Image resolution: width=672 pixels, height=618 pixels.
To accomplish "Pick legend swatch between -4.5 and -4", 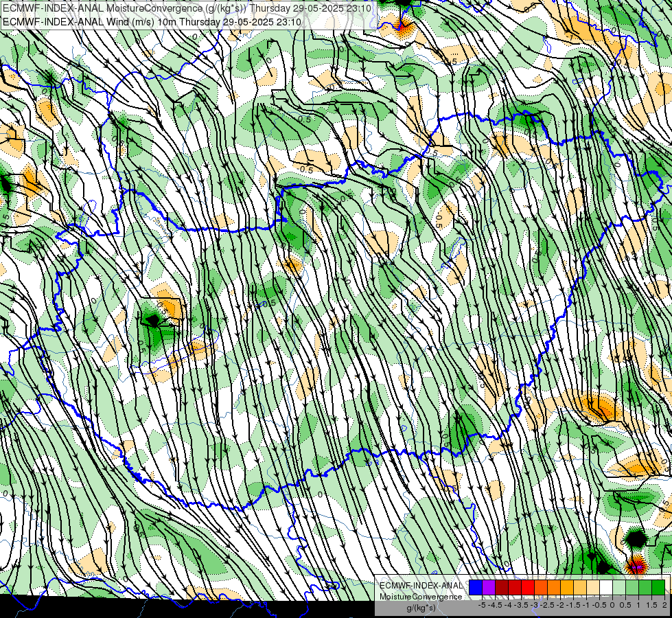I will click(502, 587).
